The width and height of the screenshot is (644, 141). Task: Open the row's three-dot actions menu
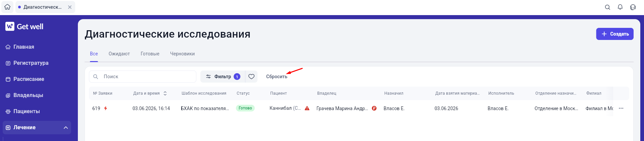point(621,108)
